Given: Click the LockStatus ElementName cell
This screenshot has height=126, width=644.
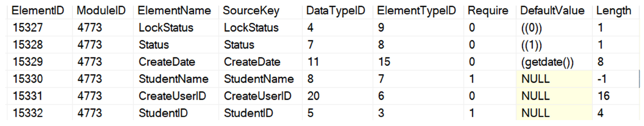Looking at the screenshot, I should pyautogui.click(x=166, y=28).
